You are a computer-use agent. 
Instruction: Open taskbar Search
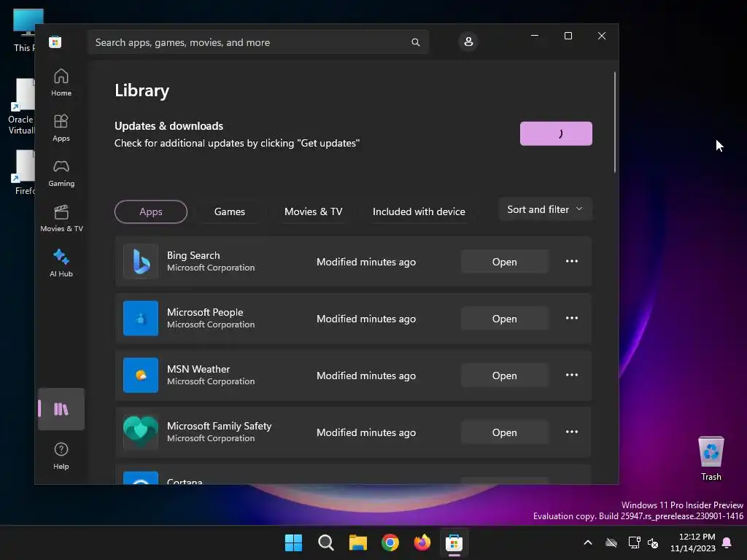coord(326,542)
